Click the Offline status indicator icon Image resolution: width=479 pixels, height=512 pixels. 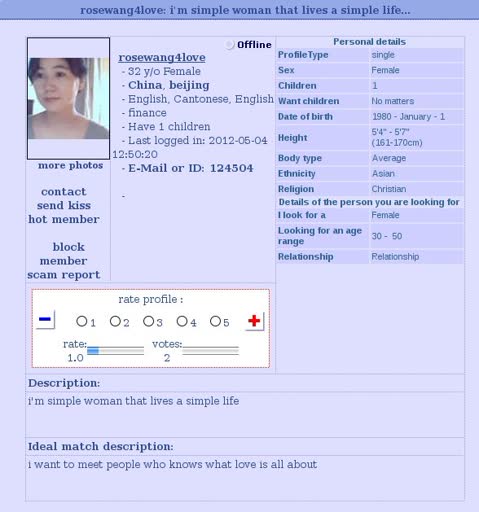coord(229,45)
